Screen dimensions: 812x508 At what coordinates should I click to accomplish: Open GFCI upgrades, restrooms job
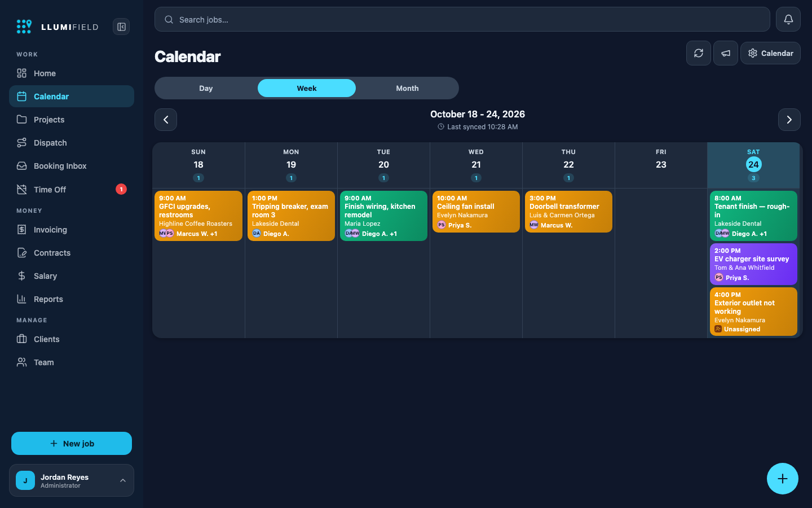pos(198,216)
